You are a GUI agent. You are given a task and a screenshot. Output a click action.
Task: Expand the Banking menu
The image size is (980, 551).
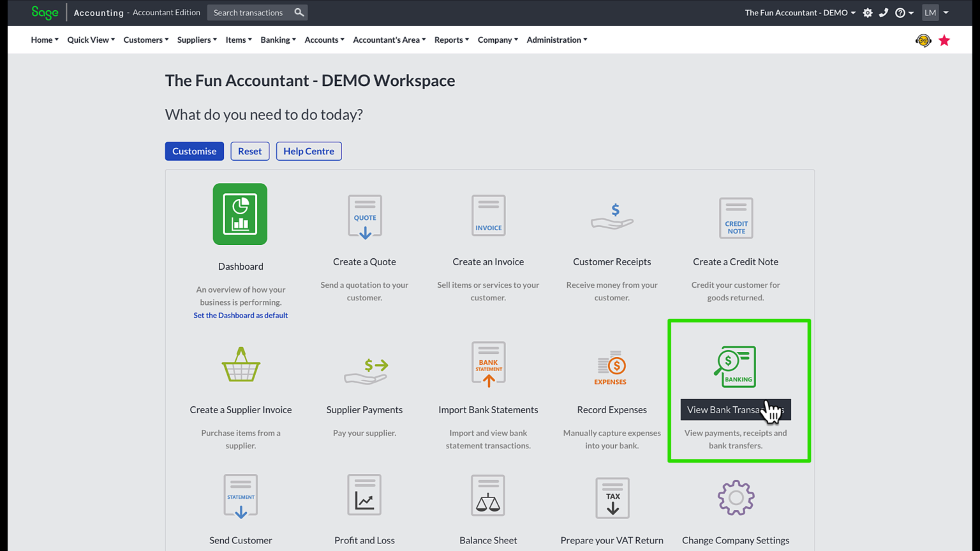click(x=278, y=40)
